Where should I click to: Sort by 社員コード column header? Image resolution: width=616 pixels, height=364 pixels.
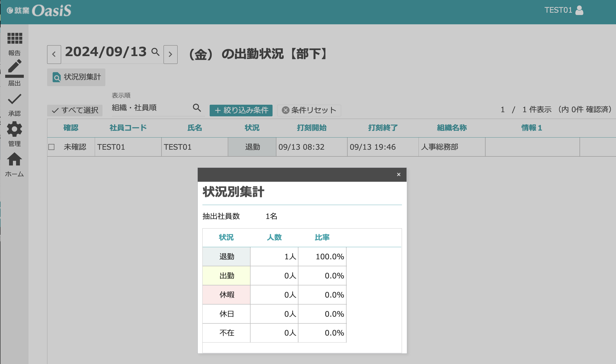[128, 128]
